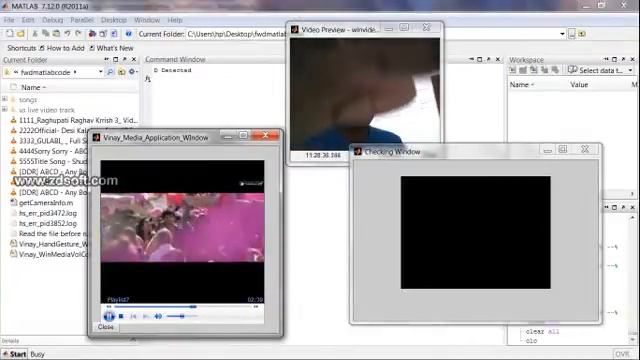Screen dimensions: 640x360
Task: Open the Parallel menu
Action: point(82,20)
